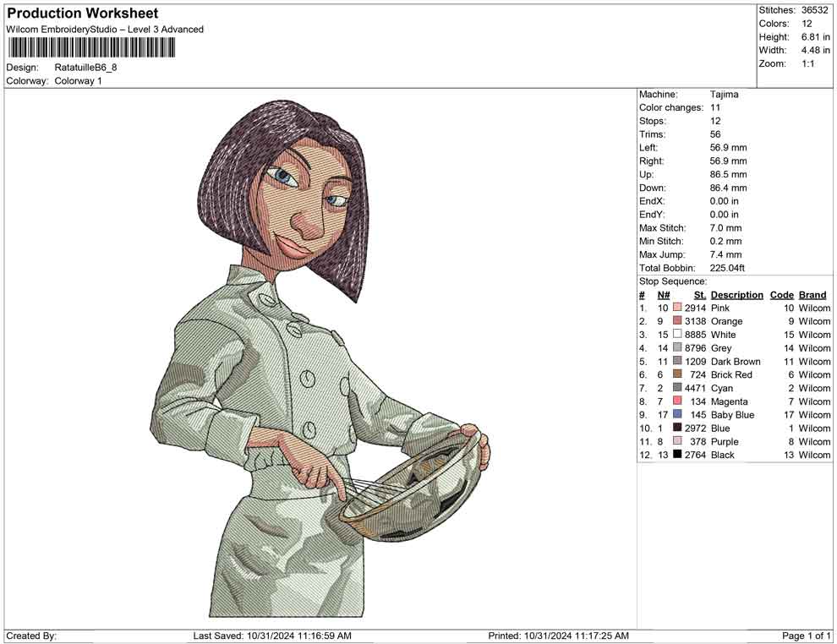Click the Stops value '12'
The width and height of the screenshot is (837, 644).
point(715,121)
